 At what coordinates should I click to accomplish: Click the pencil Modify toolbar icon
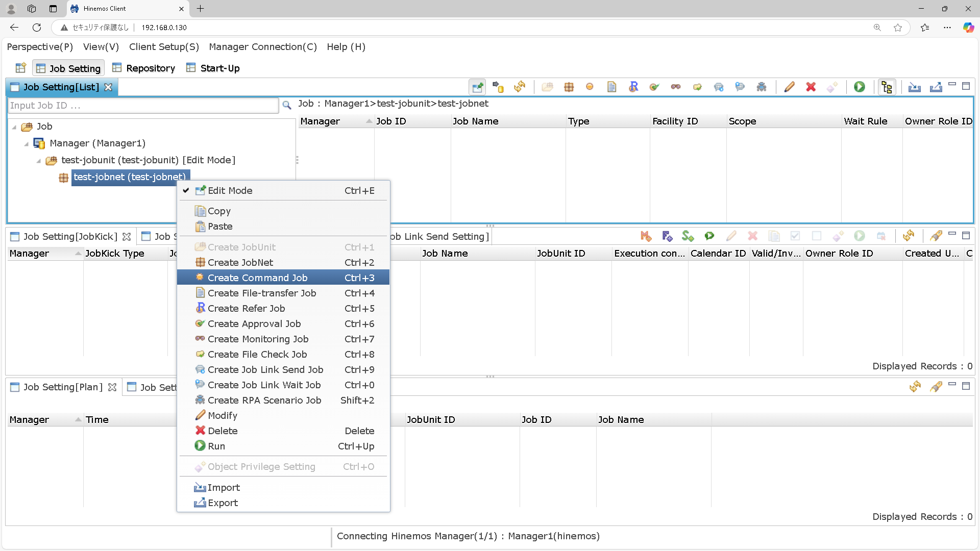click(789, 87)
